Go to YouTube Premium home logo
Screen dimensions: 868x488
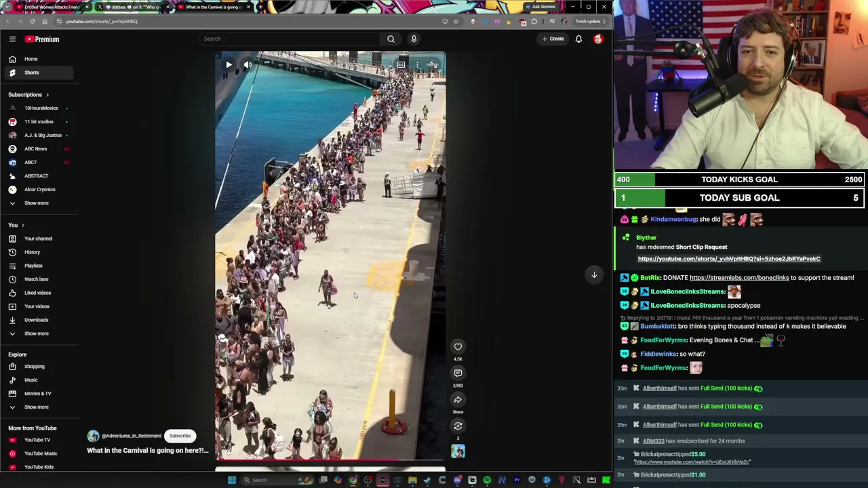[x=43, y=39]
